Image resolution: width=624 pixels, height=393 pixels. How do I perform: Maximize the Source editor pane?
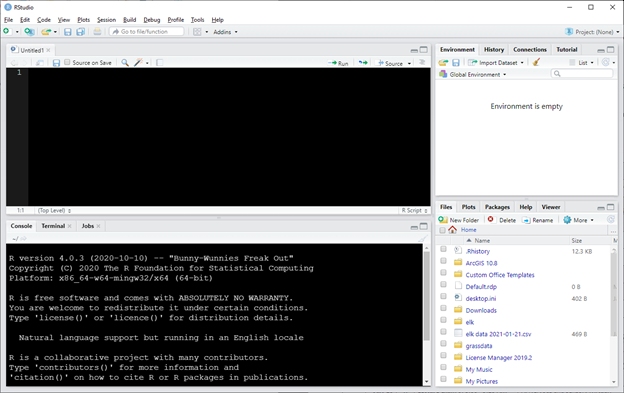(x=424, y=50)
